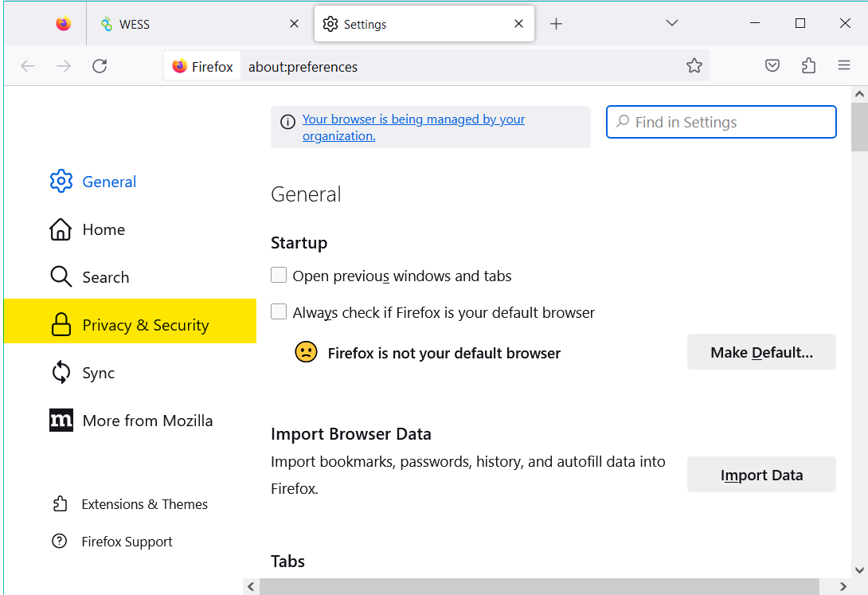
Task: Enable Always check default browser checkbox
Action: pos(279,311)
